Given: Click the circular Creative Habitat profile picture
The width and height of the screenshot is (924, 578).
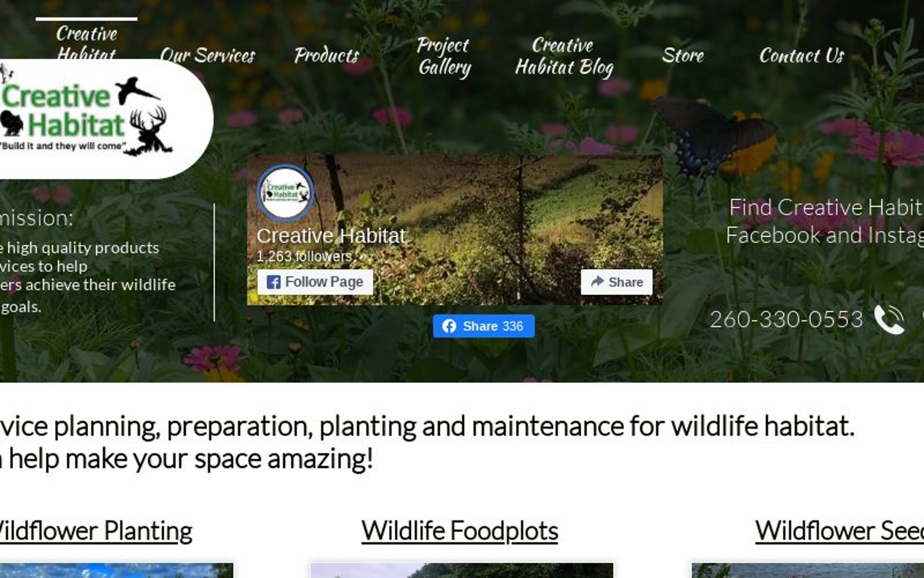Looking at the screenshot, I should coord(285,192).
